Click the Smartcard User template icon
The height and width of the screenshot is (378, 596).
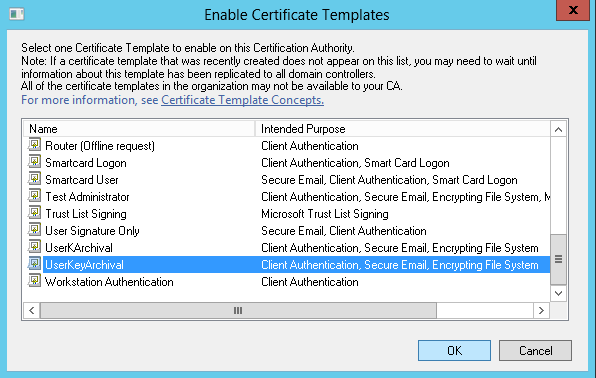coord(34,179)
